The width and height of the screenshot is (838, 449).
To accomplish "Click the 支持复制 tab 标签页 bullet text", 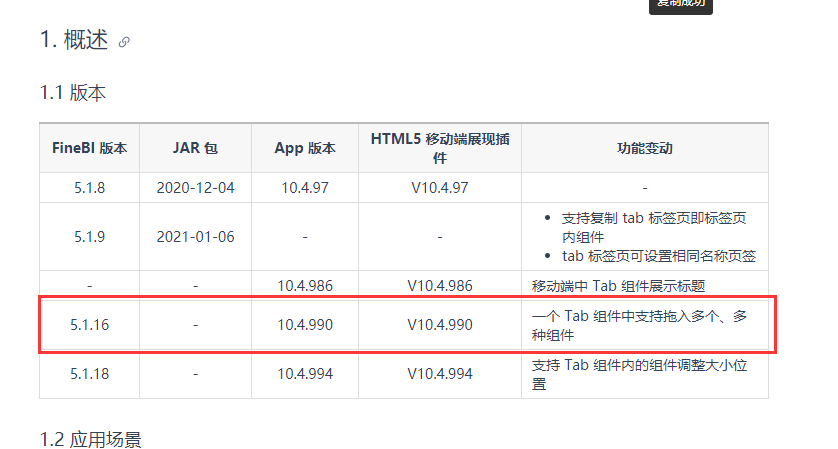I will 654,227.
